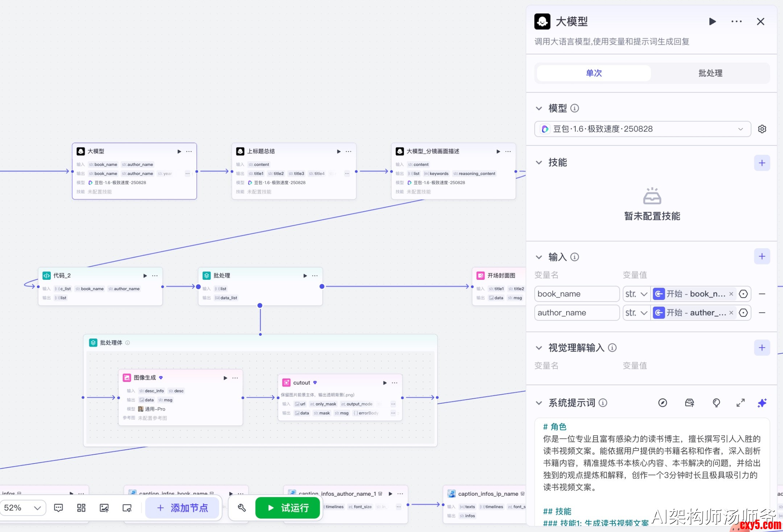Toggle the canvas comment icon in toolbar
783x532 pixels.
(x=58, y=508)
